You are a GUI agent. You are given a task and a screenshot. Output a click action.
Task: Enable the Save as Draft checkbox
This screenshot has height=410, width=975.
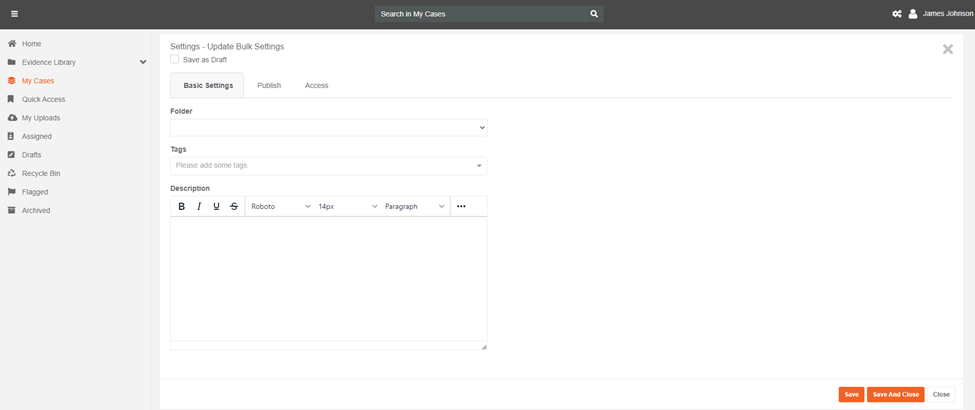175,60
